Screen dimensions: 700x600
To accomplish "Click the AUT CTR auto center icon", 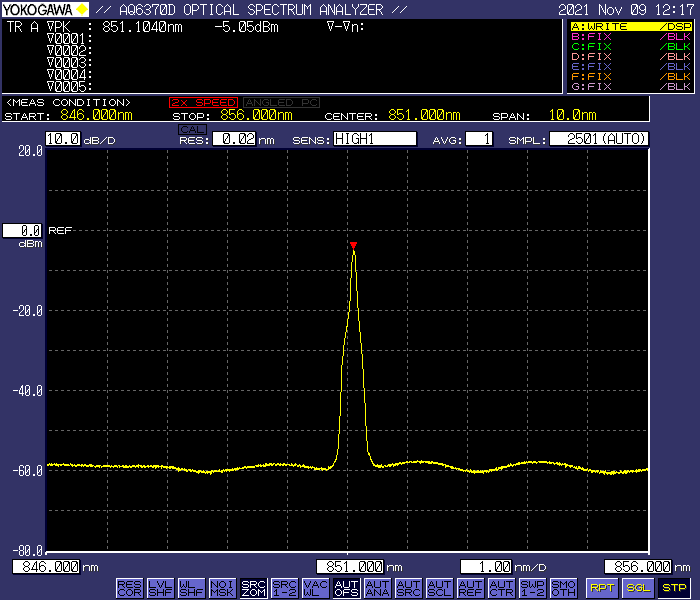I will 501,588.
